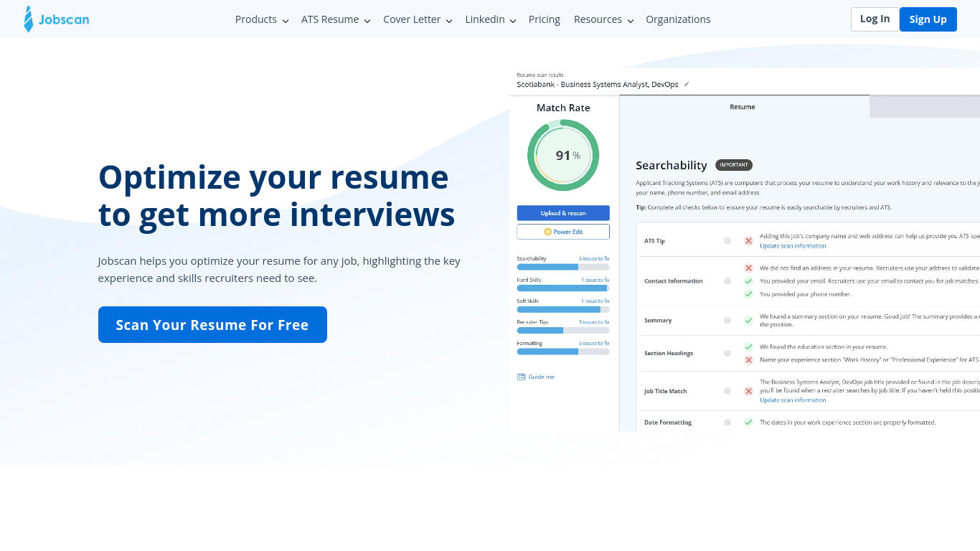Click the Power Edit lightning icon
Image resolution: width=980 pixels, height=551 pixels.
pos(547,232)
